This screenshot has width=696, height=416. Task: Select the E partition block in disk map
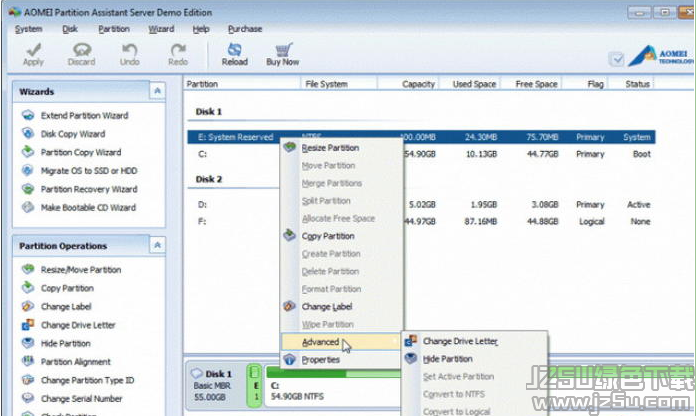point(255,385)
